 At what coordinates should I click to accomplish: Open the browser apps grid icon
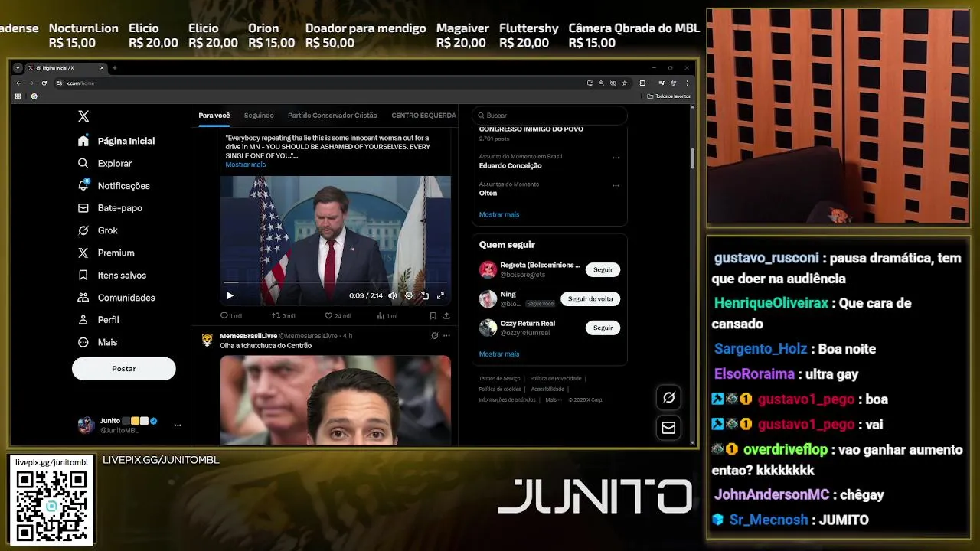point(18,96)
